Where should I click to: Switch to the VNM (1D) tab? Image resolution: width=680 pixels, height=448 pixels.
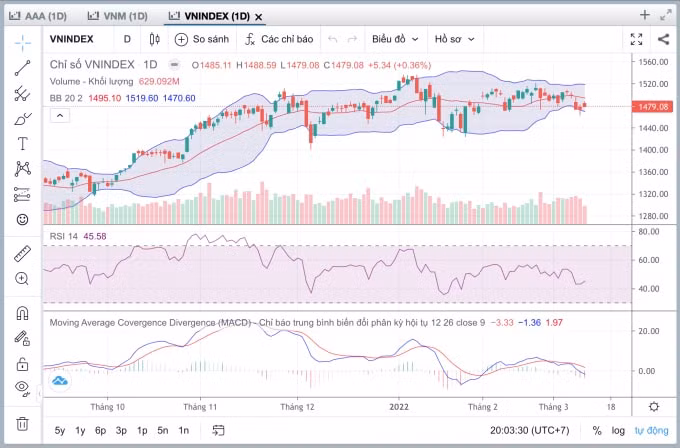(118, 16)
